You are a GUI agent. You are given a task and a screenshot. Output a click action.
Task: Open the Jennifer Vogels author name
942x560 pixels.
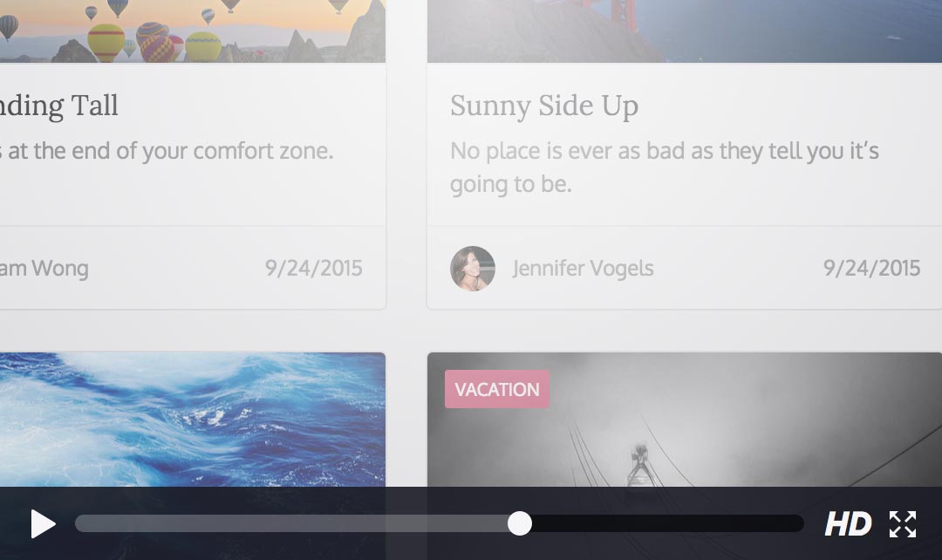[583, 268]
